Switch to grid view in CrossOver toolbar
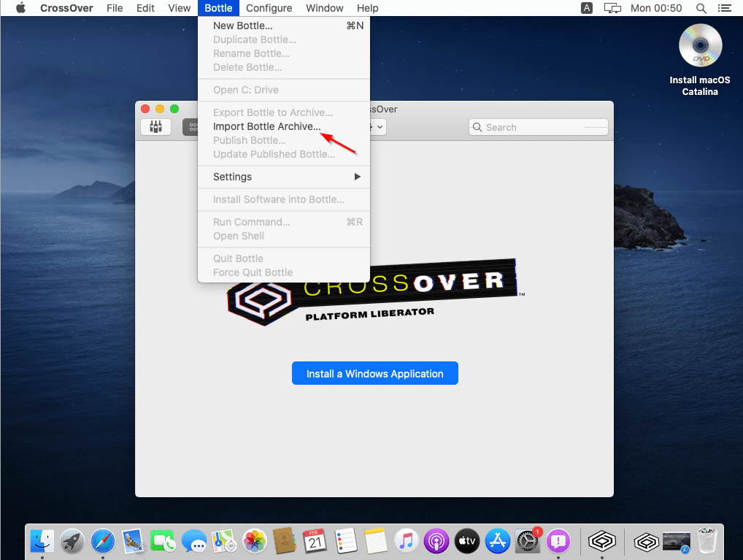Viewport: 743px width, 560px height. point(191,127)
